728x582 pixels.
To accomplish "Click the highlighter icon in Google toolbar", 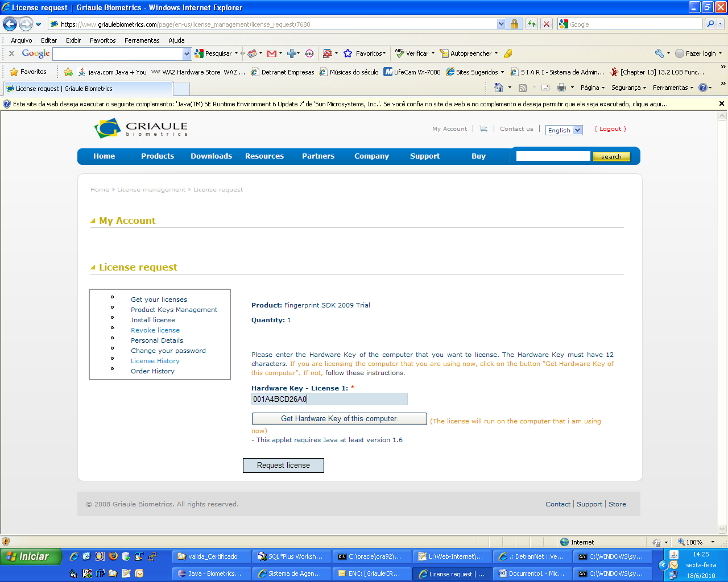I will (x=508, y=53).
